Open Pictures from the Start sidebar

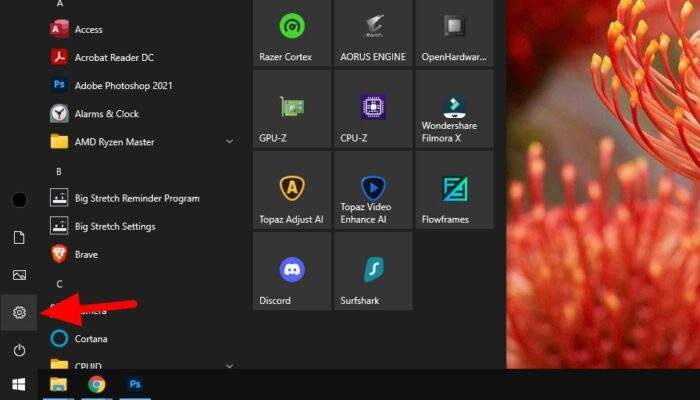click(19, 275)
